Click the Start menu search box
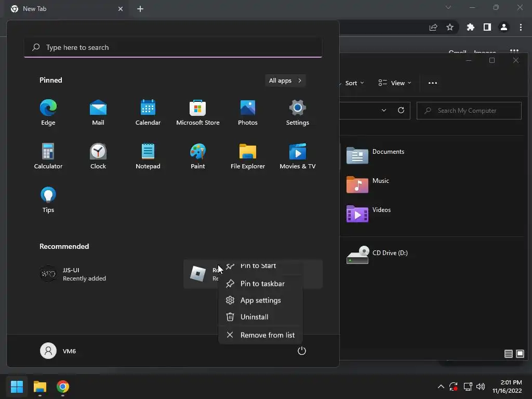The width and height of the screenshot is (532, 399). 173,47
